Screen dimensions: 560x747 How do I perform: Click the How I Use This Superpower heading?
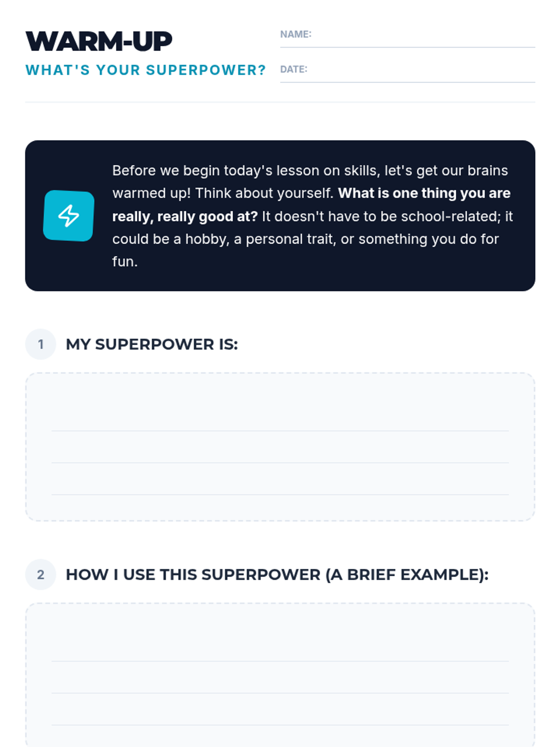click(277, 574)
